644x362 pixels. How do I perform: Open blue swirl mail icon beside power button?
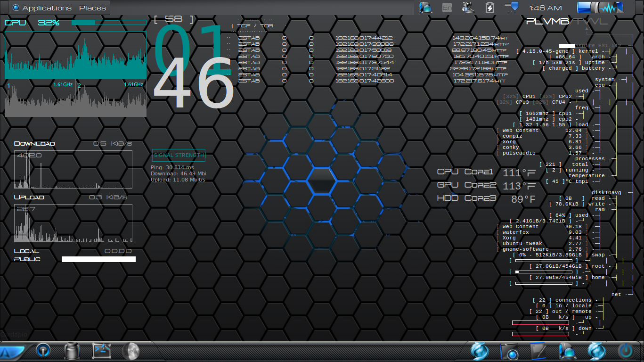[596, 352]
